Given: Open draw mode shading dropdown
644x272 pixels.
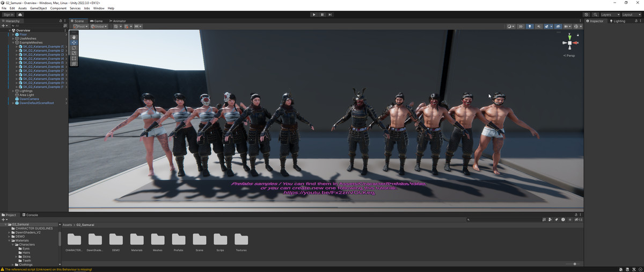Looking at the screenshot, I should 511,26.
